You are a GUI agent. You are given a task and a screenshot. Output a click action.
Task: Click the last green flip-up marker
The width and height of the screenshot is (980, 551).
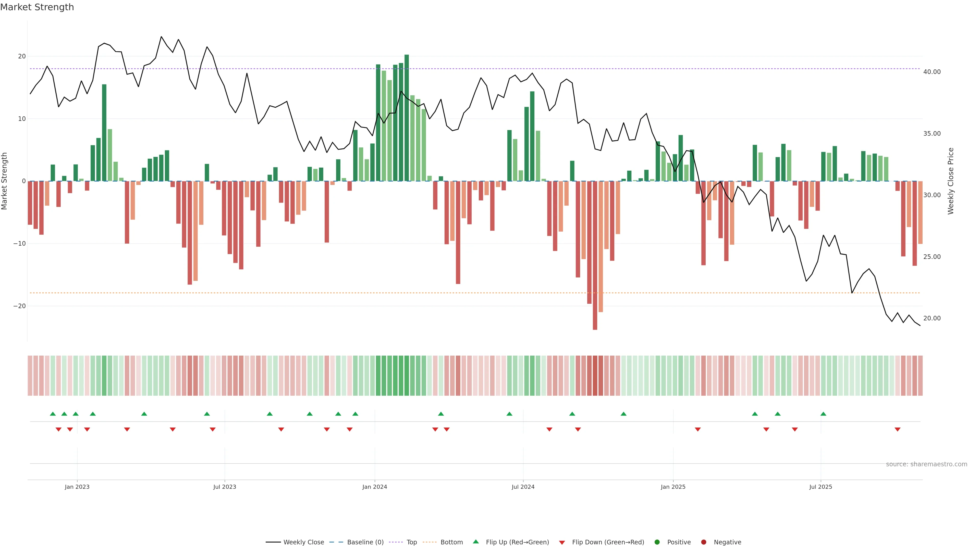[823, 414]
